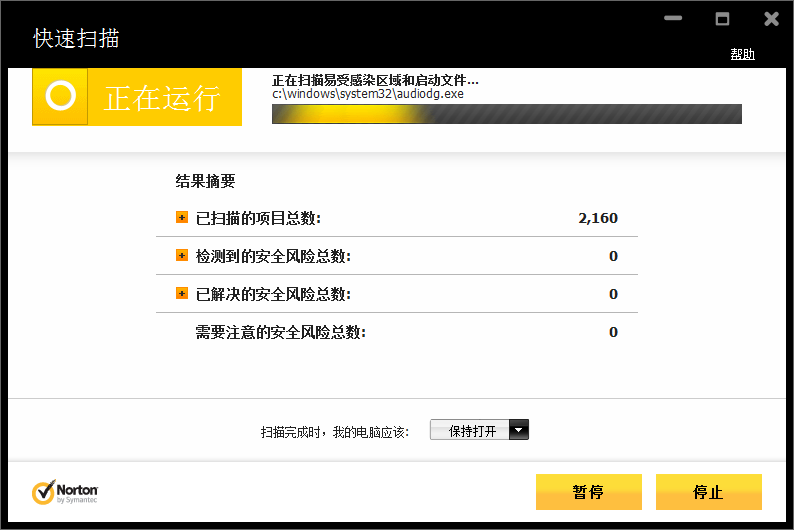The image size is (794, 530).
Task: Expand the 已扫描的项目总数 plus icon
Action: 182,217
